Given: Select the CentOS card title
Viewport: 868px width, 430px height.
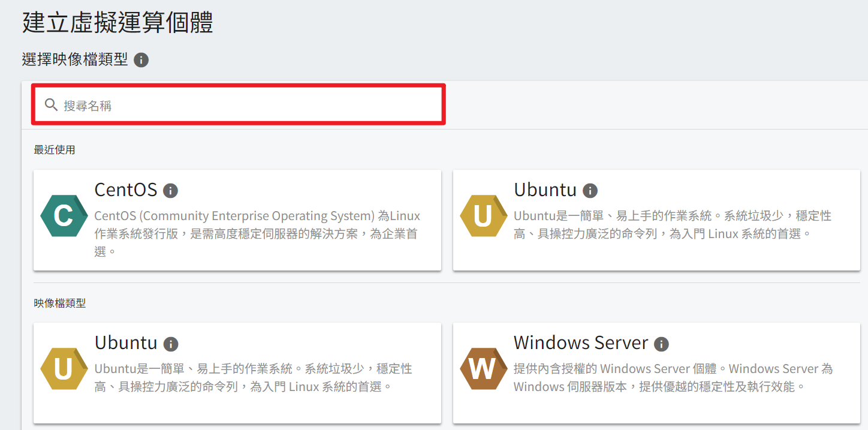Looking at the screenshot, I should [126, 190].
